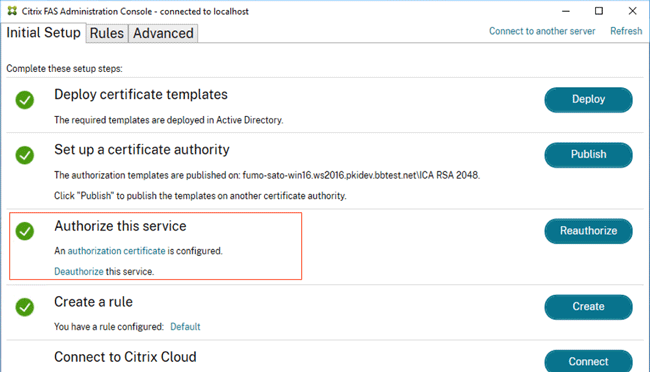The image size is (650, 372).
Task: Click the 'Create a rule' heading
Action: [93, 302]
